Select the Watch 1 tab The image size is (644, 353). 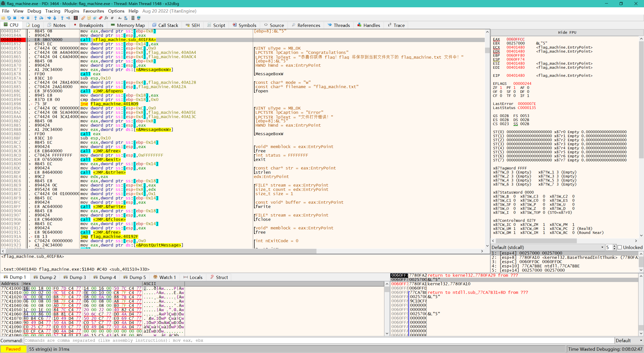tap(165, 277)
